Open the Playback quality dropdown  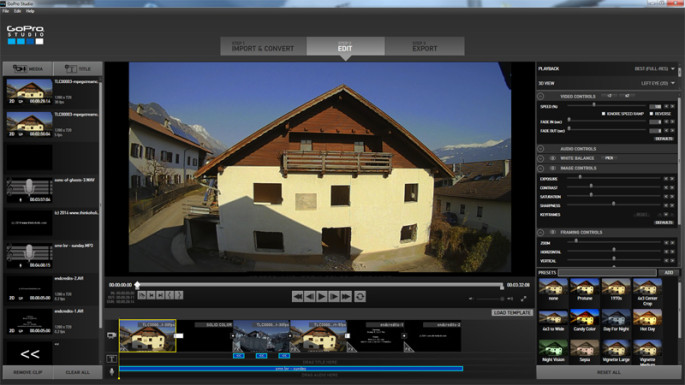coord(654,69)
